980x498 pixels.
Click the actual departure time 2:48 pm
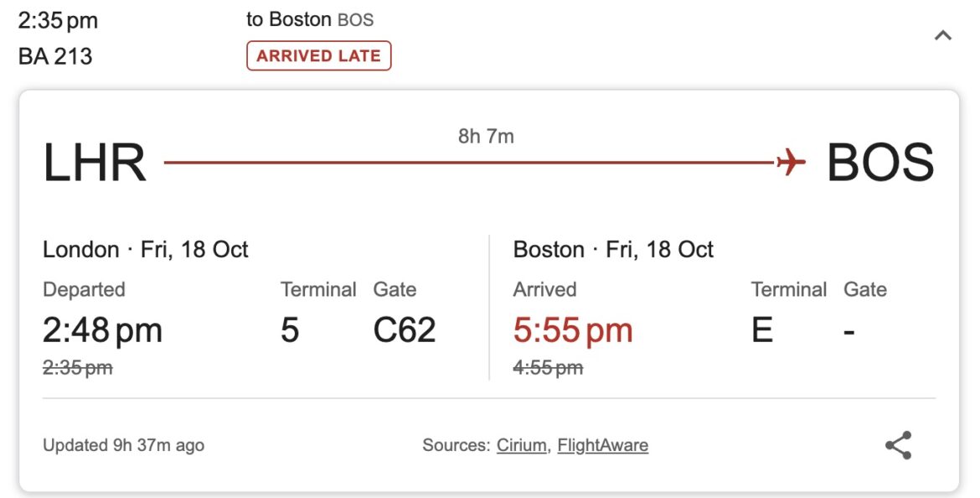click(102, 330)
